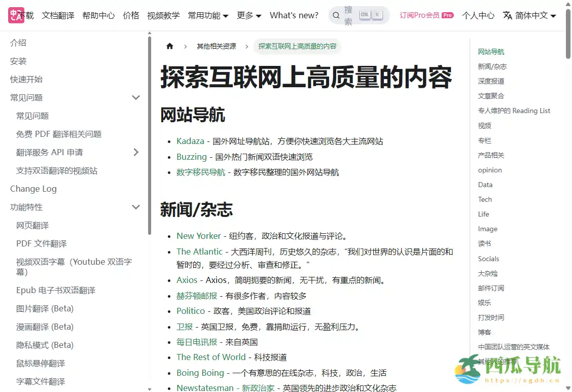Visit the New Yorker link
The height and width of the screenshot is (392, 572).
tap(198, 236)
